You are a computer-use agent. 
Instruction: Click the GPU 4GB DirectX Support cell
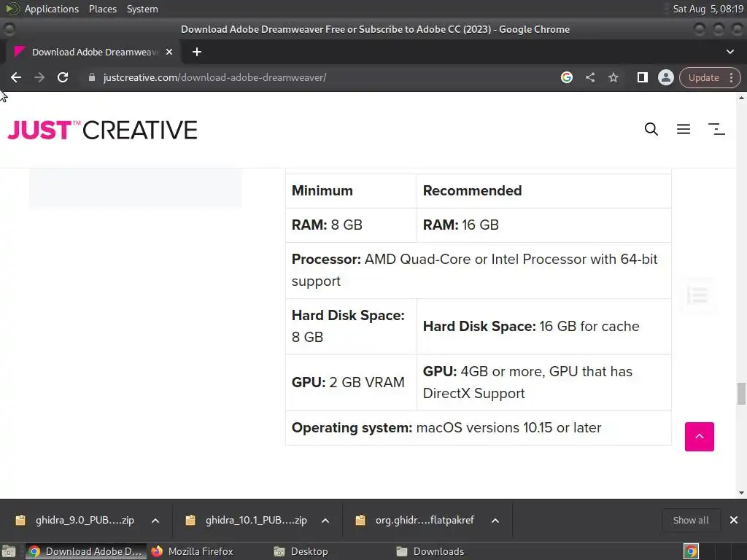[x=544, y=383]
